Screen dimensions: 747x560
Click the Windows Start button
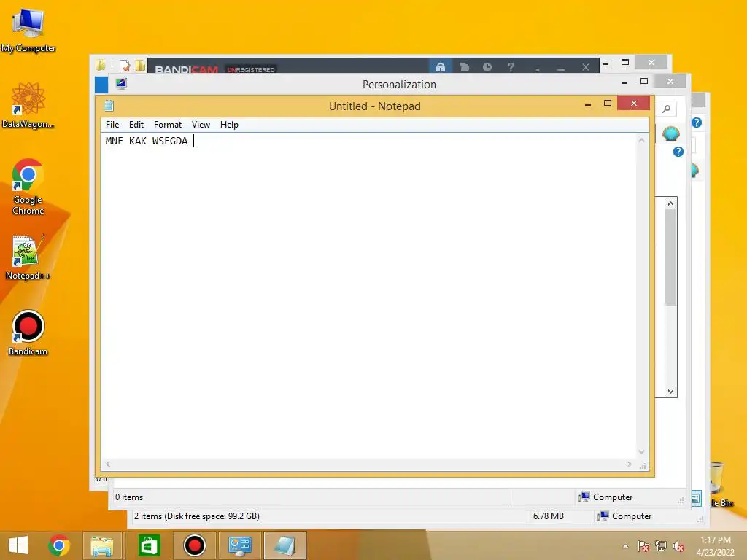coord(18,545)
